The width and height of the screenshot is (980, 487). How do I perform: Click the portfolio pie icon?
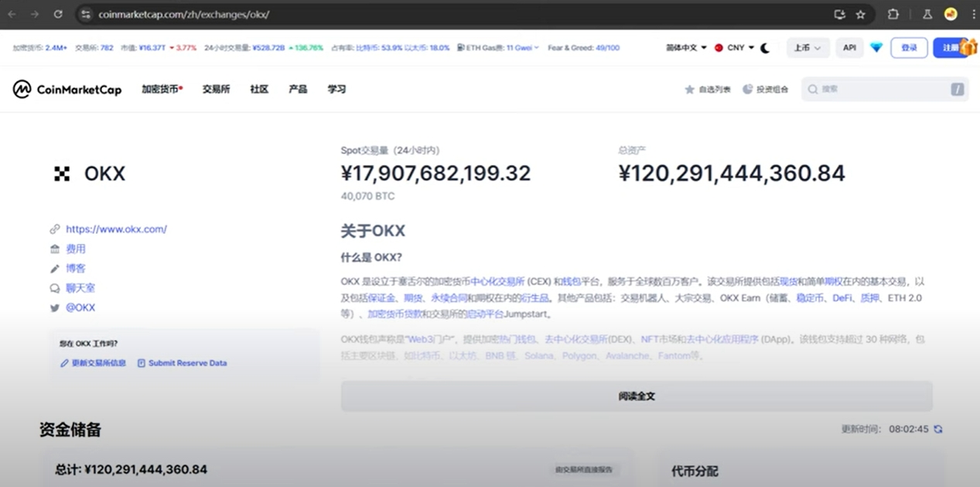pyautogui.click(x=747, y=90)
